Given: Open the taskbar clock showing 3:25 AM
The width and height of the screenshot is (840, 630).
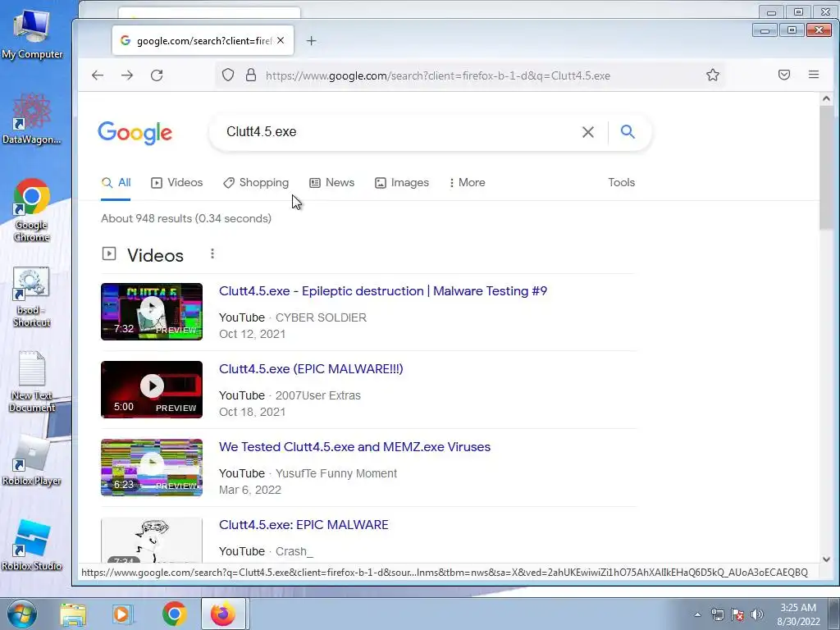Looking at the screenshot, I should (x=798, y=614).
